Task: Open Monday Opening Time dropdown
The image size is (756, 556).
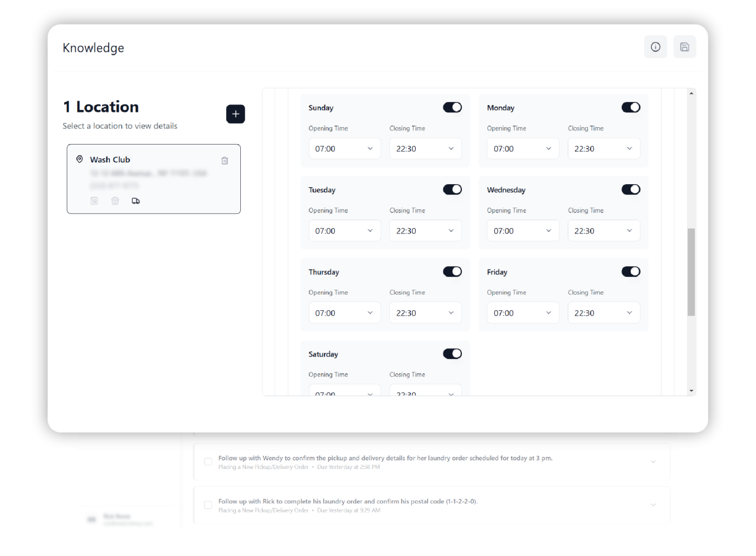Action: click(x=523, y=149)
